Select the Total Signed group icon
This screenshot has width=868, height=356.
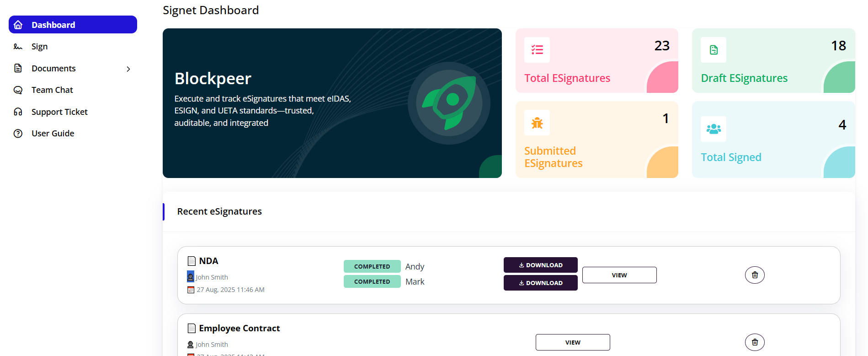(x=714, y=129)
